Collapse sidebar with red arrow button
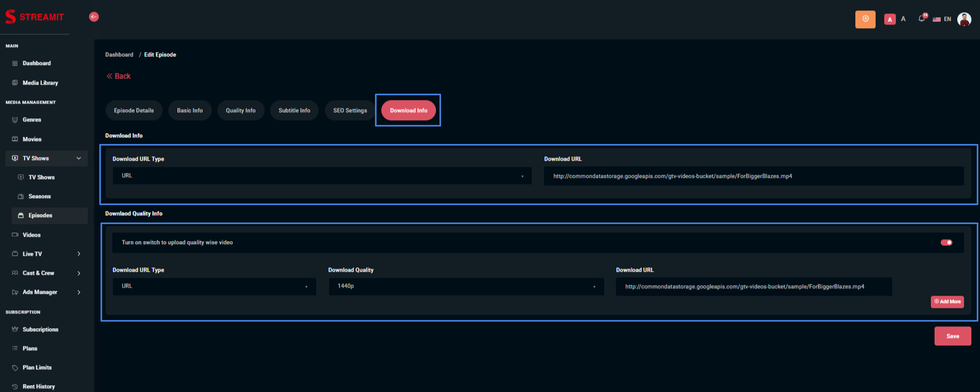Screen dimensions: 980x392 94,17
